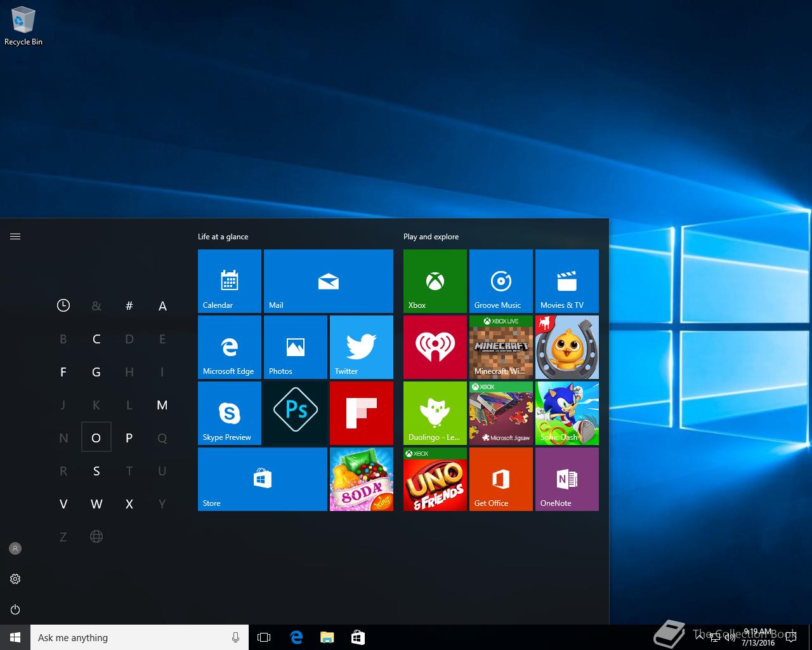Click the Cortana microphone icon
Image resolution: width=812 pixels, height=650 pixels.
(236, 637)
